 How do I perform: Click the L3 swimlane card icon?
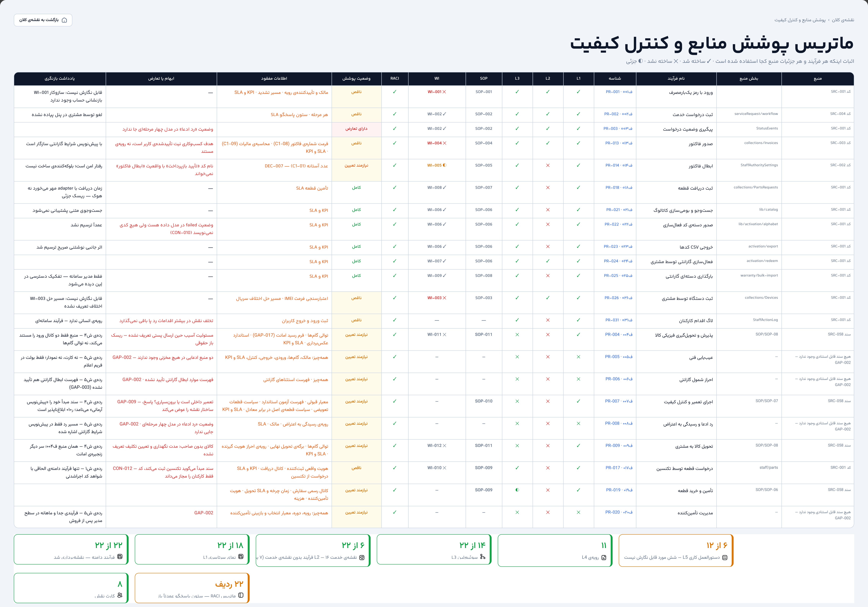pyautogui.click(x=483, y=557)
